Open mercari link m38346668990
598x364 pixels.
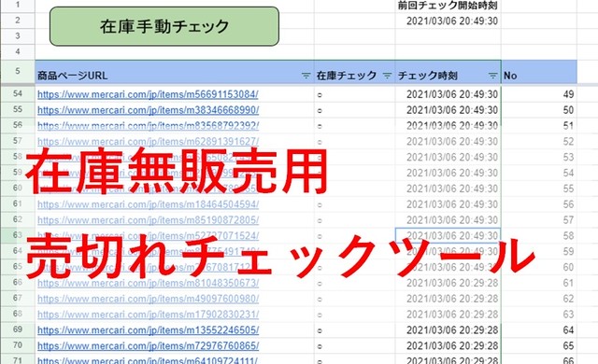tap(148, 110)
